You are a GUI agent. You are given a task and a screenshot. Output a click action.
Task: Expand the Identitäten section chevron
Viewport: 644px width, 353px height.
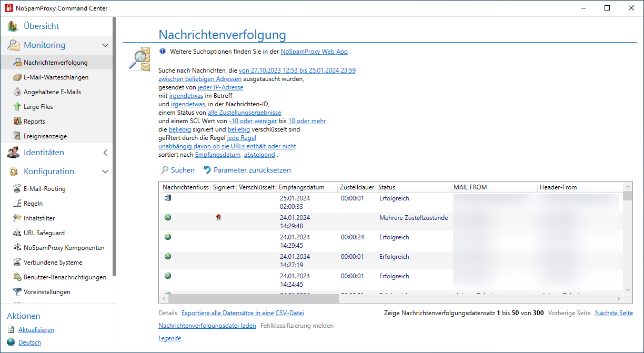105,153
